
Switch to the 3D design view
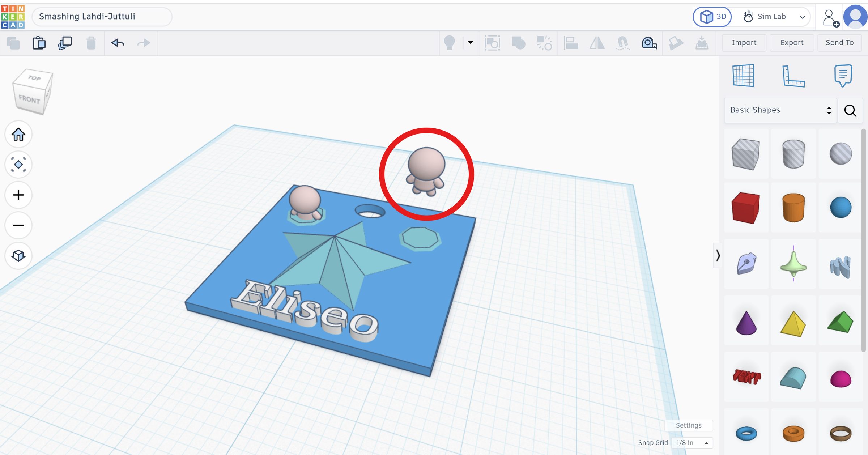point(712,17)
